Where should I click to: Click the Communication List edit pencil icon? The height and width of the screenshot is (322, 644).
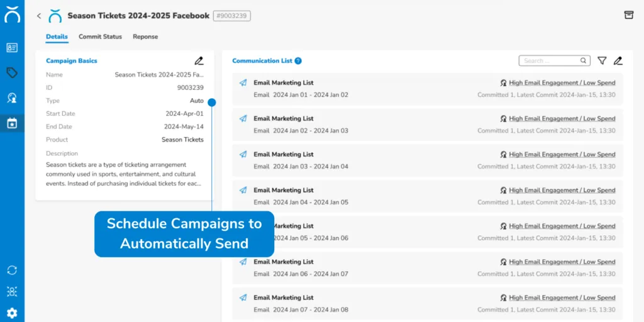pos(618,61)
